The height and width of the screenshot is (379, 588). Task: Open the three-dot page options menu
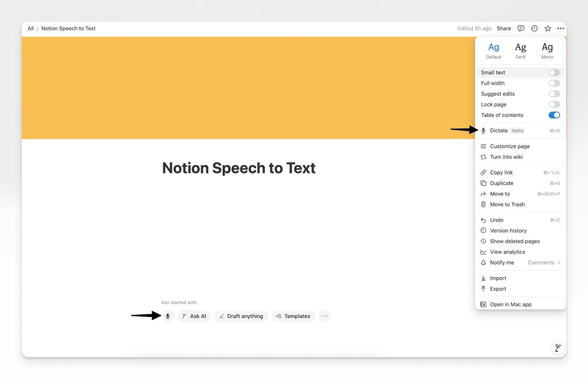point(561,28)
